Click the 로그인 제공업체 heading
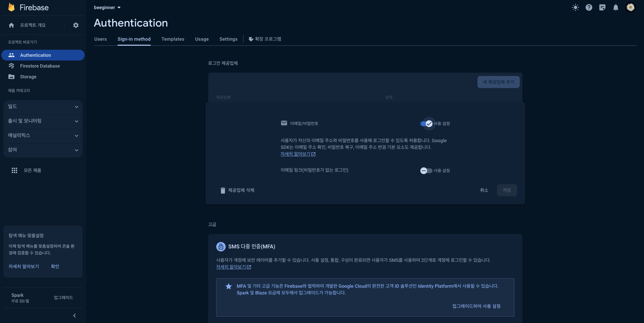The height and width of the screenshot is (323, 644). coord(223,63)
